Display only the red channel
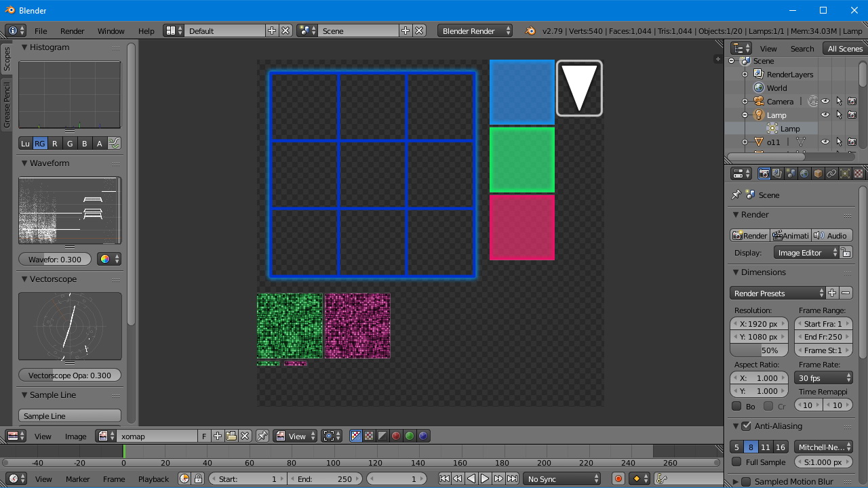The image size is (868, 488). 396,436
